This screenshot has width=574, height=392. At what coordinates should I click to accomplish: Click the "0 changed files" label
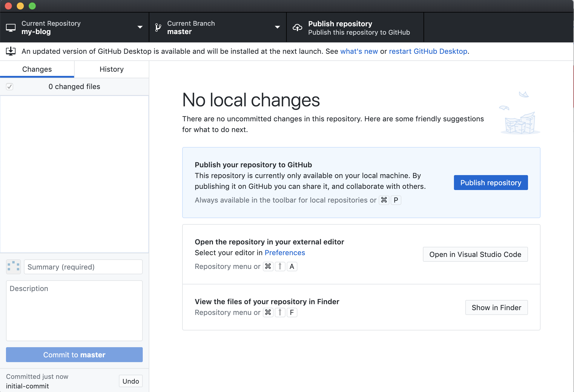(74, 87)
